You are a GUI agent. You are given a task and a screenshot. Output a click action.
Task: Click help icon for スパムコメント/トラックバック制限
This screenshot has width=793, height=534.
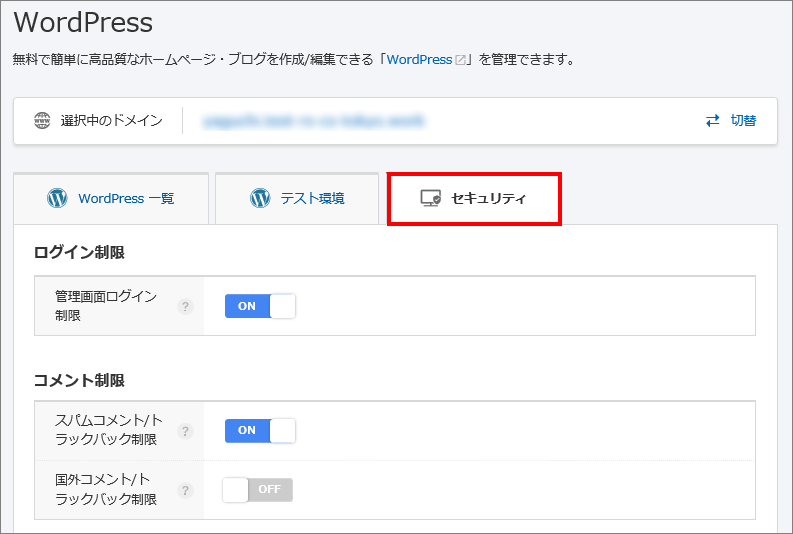185,431
